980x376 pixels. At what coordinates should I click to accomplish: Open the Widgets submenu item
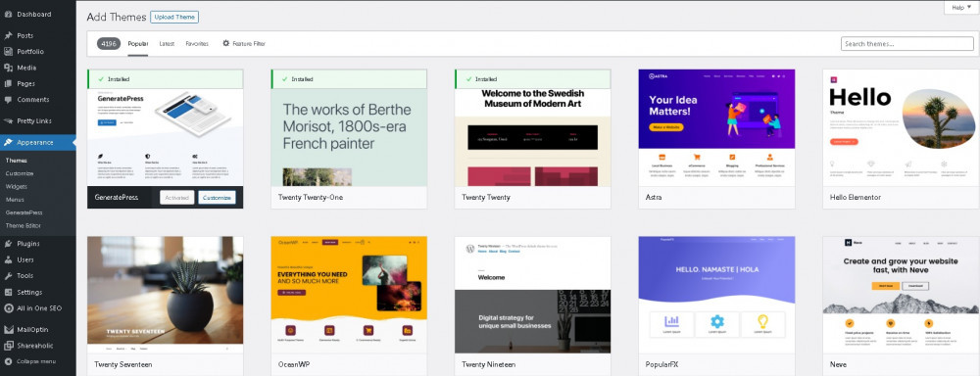pos(17,187)
